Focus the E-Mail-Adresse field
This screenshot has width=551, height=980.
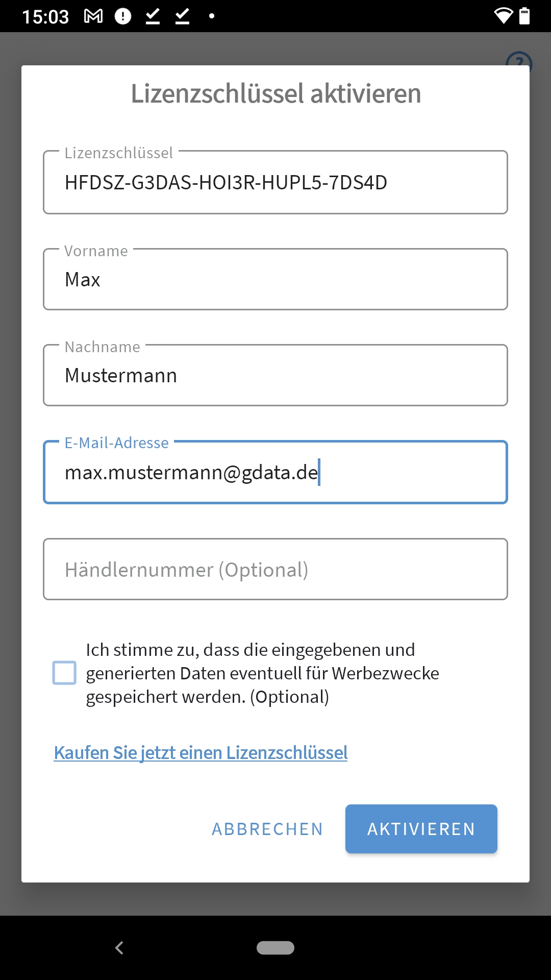pos(275,472)
